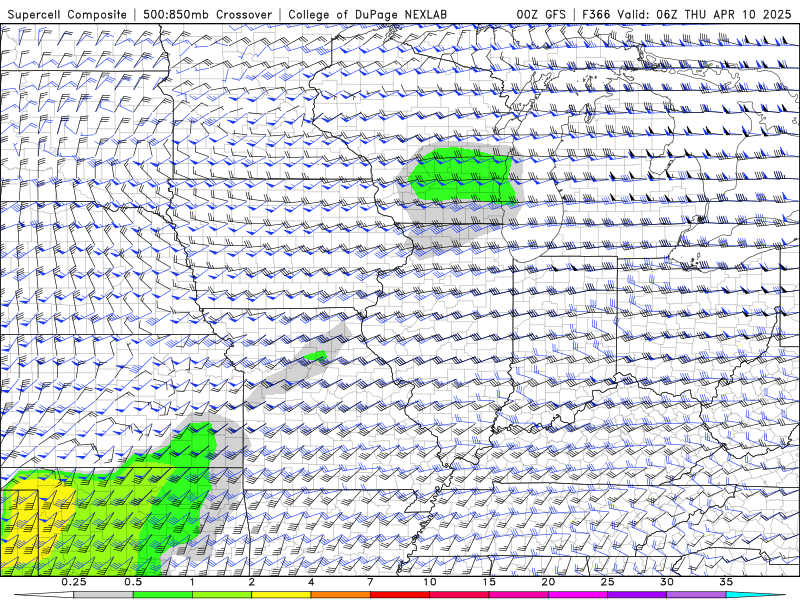Click the legend value "1"
This screenshot has width=800, height=600.
pos(192,582)
